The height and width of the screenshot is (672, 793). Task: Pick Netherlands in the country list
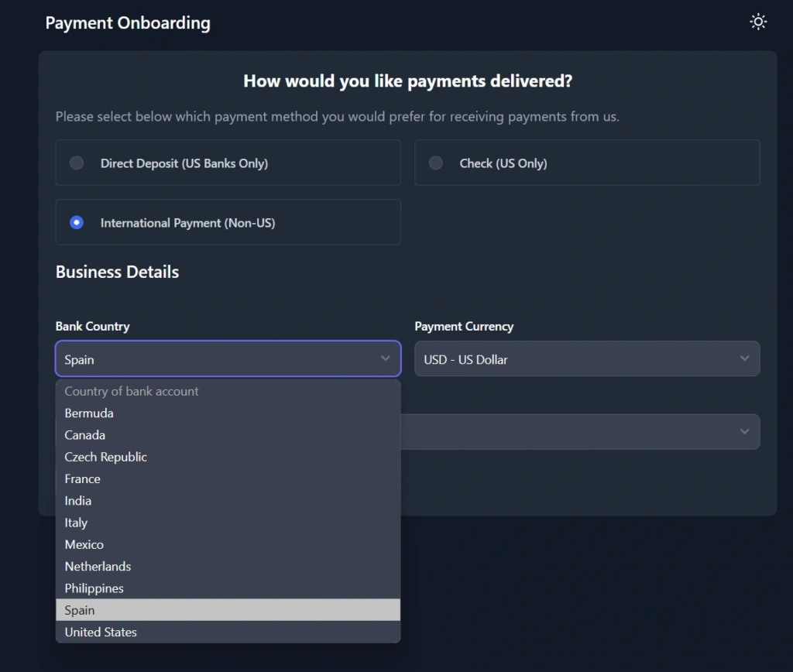98,567
